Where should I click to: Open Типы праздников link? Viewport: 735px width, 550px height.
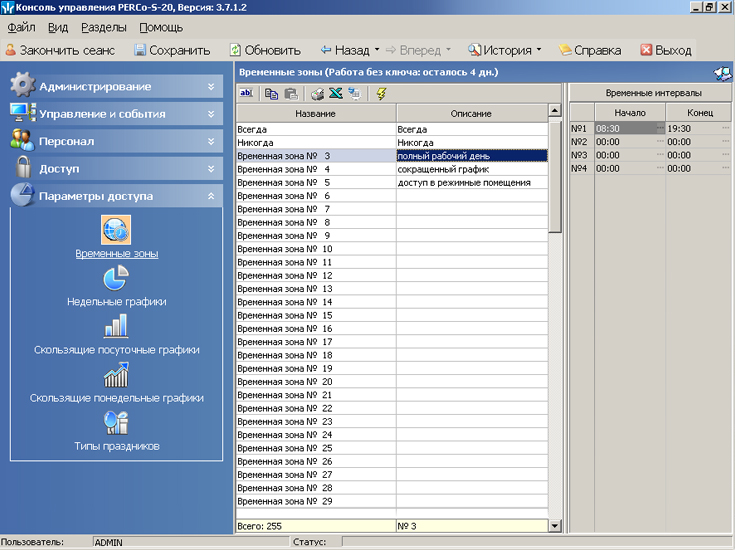point(117,446)
